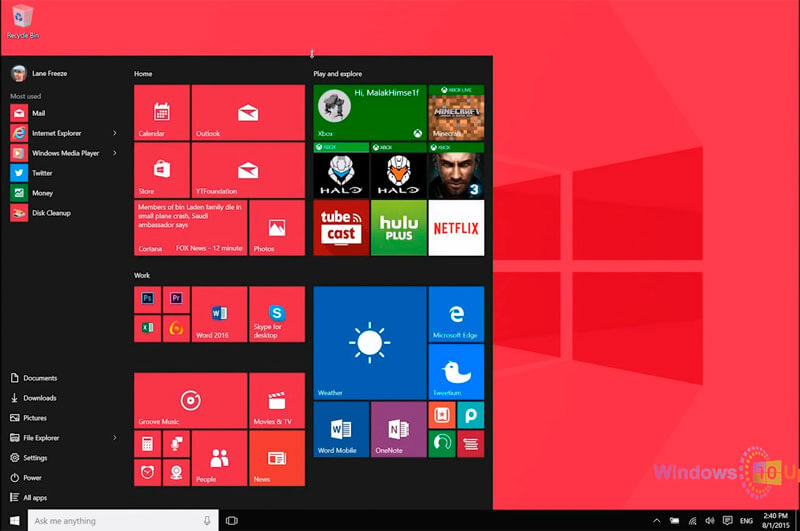Open the Netflix tile
The height and width of the screenshot is (531, 800).
(456, 227)
